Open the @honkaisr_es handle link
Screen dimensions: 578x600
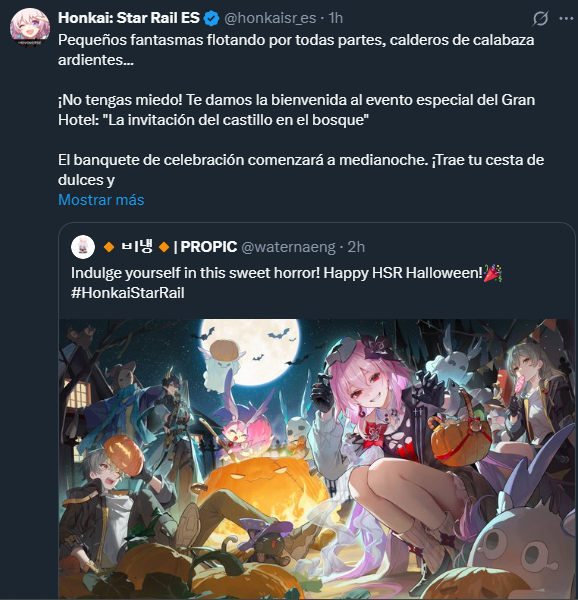pyautogui.click(x=270, y=18)
